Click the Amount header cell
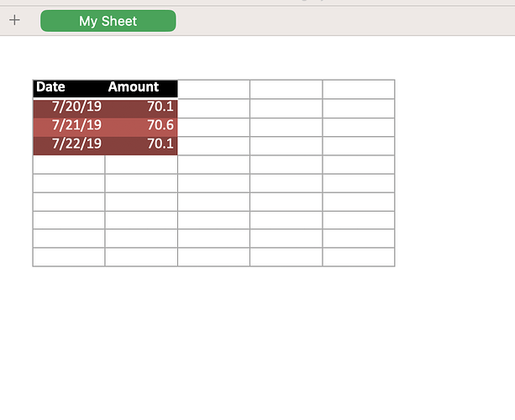Screen dimensions: 515x420 click(x=141, y=89)
